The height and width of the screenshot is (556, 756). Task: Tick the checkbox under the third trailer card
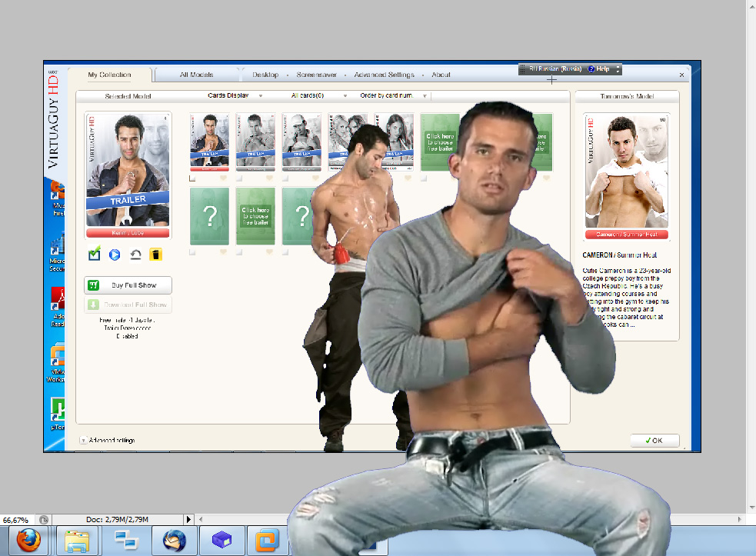point(285,178)
